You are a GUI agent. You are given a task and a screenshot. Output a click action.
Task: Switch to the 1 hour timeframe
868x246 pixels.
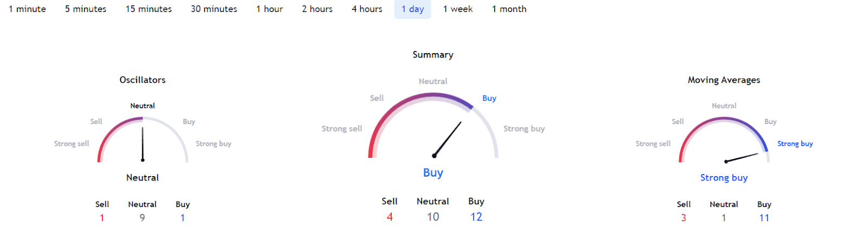point(270,9)
